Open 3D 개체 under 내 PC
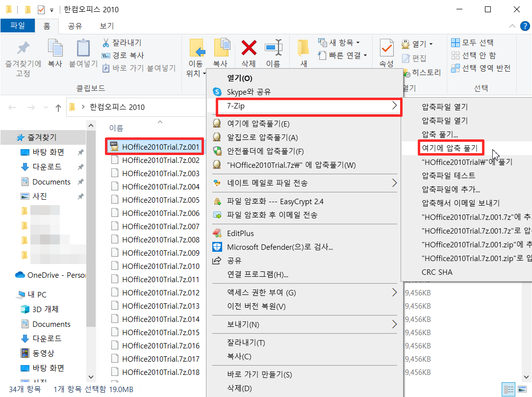The image size is (532, 397). [40, 309]
